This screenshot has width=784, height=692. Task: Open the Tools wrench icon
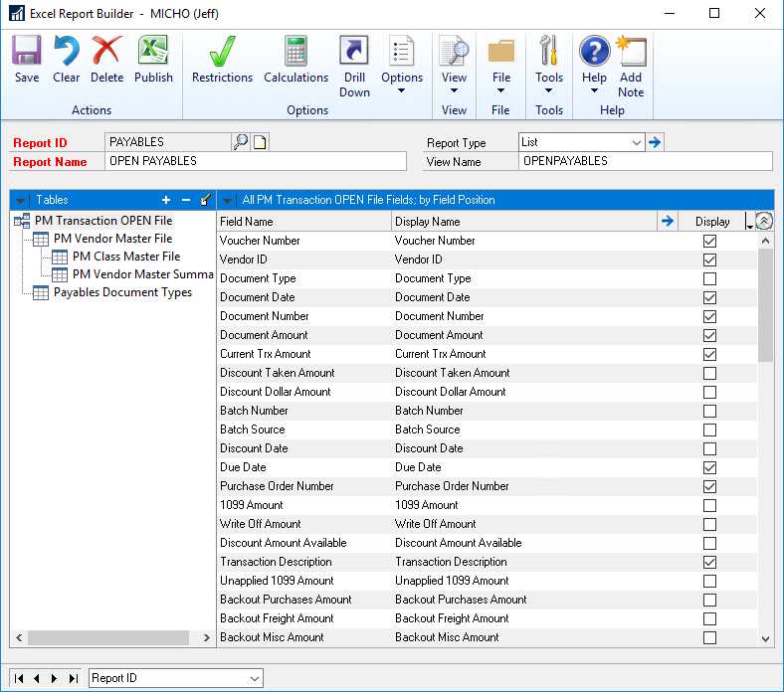(x=548, y=50)
